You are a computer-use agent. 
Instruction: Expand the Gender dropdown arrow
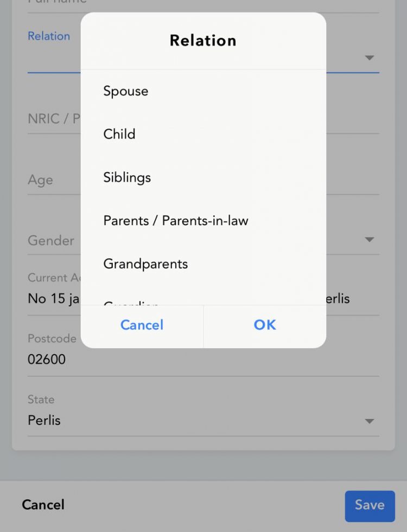coord(370,240)
